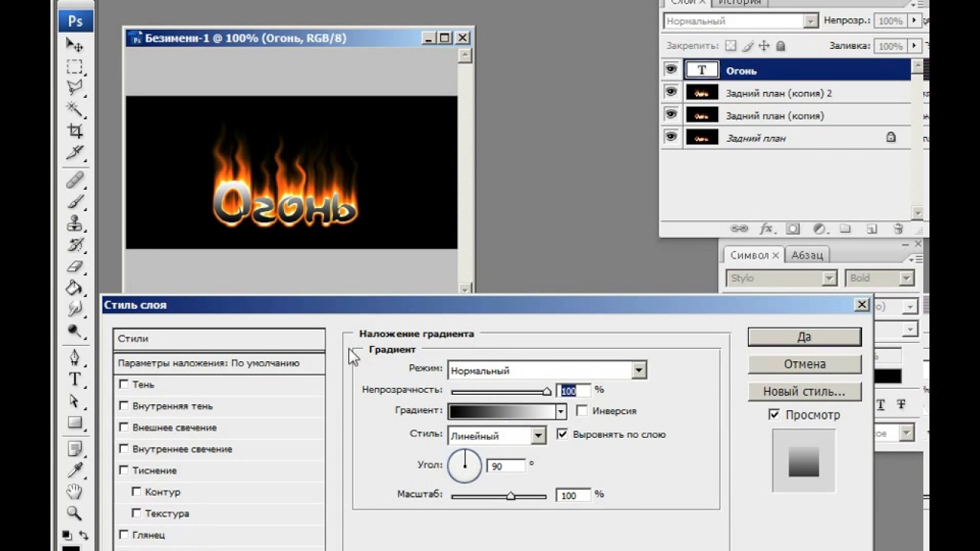Open the gradient picker dropdown arrow
Image resolution: width=980 pixels, height=551 pixels.
[x=561, y=412]
